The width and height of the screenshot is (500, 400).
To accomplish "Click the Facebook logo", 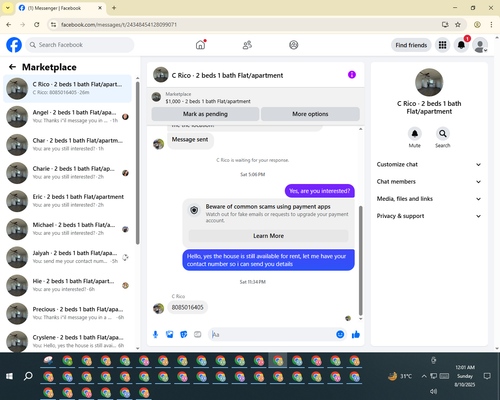I will 14,45.
